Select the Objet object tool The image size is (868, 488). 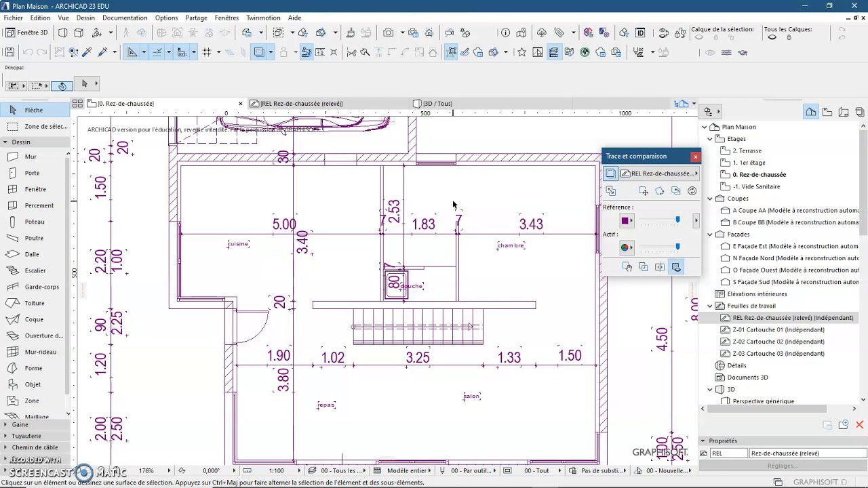tap(33, 384)
